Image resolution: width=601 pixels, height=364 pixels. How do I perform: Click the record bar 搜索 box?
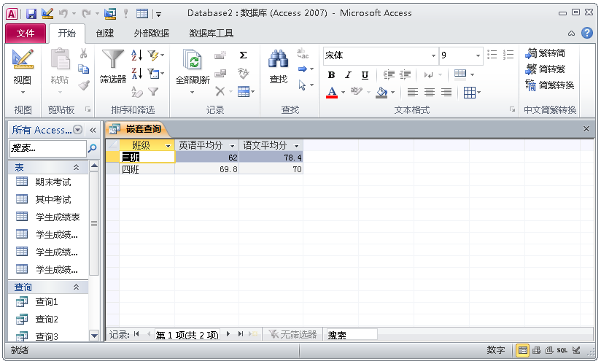tap(351, 335)
